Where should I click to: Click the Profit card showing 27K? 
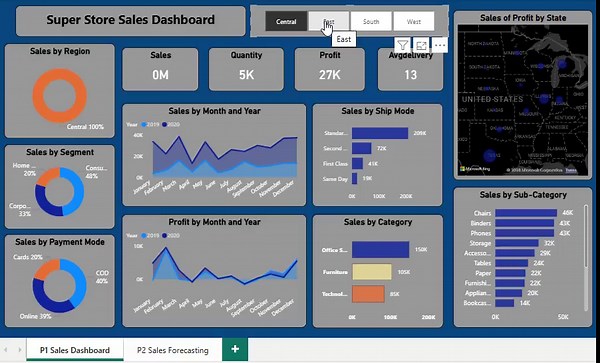point(329,69)
